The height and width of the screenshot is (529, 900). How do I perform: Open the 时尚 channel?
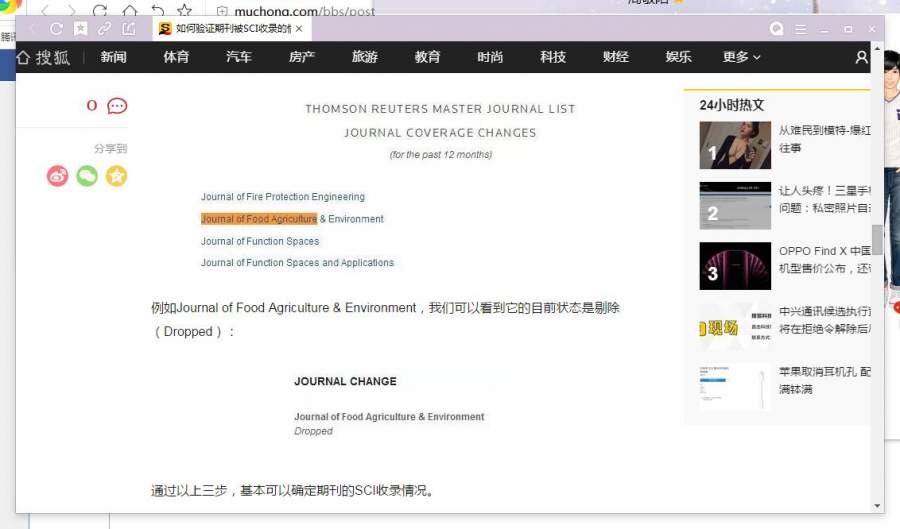pyautogui.click(x=490, y=57)
